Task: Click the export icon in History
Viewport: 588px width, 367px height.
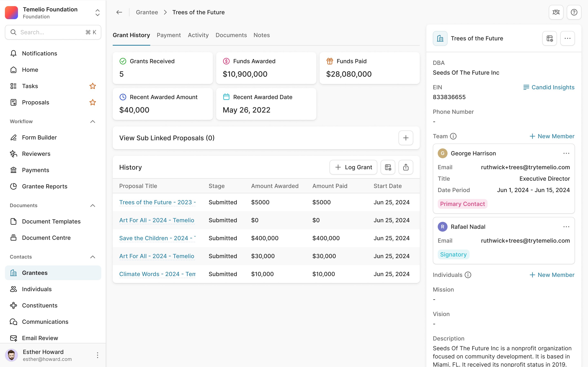Action: coord(406,167)
